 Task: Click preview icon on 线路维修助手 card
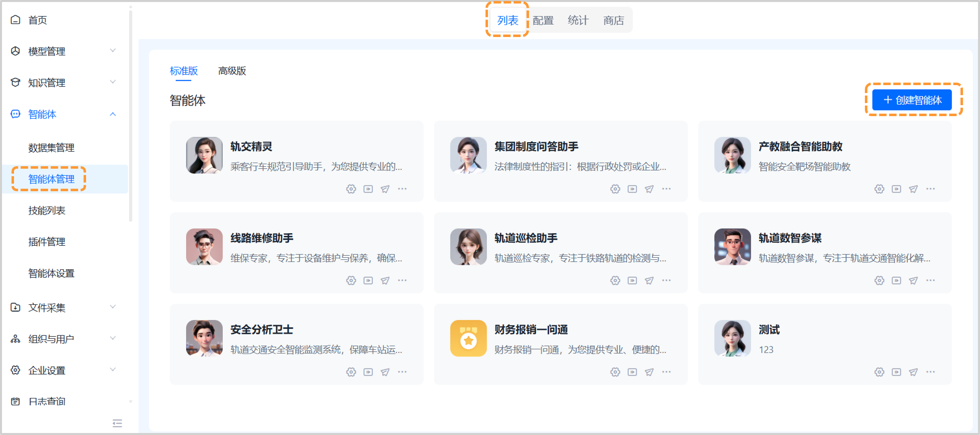tap(368, 280)
